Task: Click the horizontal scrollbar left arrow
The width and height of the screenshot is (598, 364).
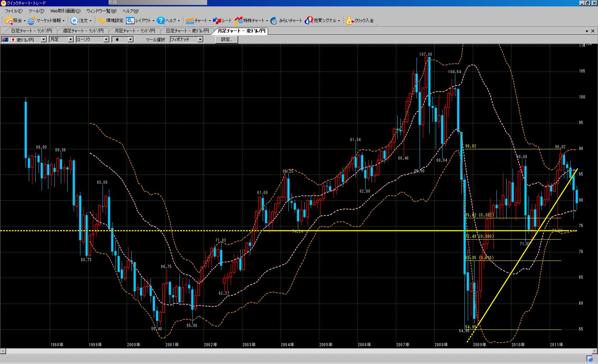Action: coord(3,351)
